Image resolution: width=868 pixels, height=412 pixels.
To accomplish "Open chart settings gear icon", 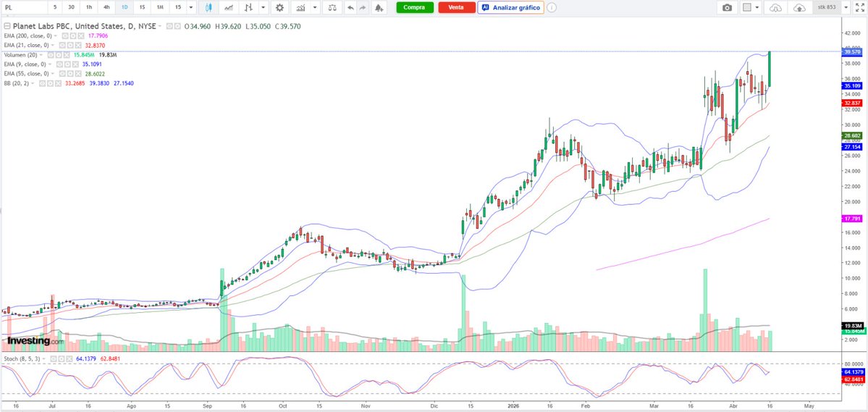I will click(x=280, y=8).
